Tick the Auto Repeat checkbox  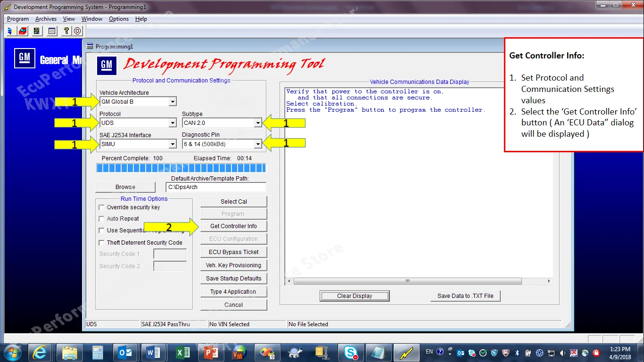[x=101, y=219]
